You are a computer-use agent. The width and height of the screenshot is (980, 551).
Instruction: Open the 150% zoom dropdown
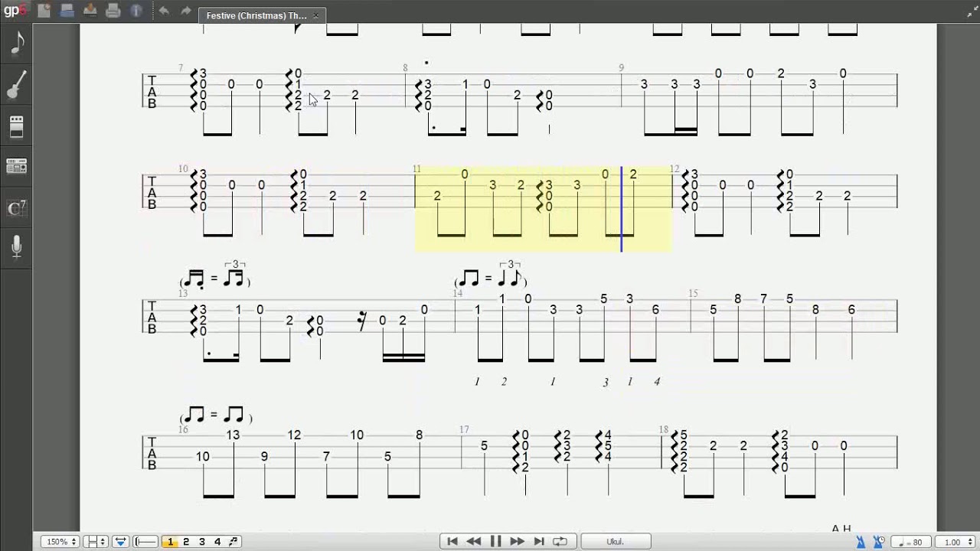pos(61,542)
